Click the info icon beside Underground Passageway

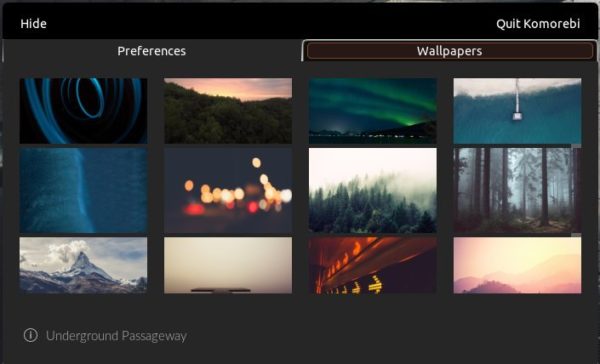click(x=31, y=335)
